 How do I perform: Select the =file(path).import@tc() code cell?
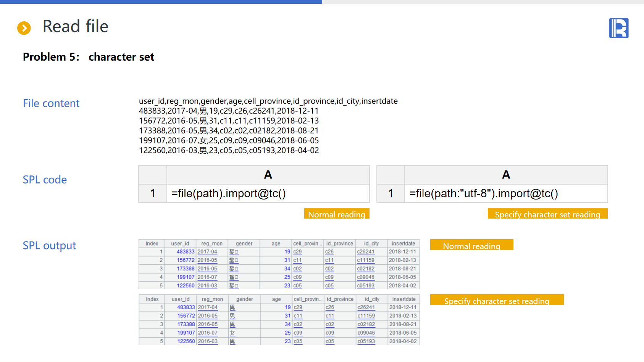267,193
